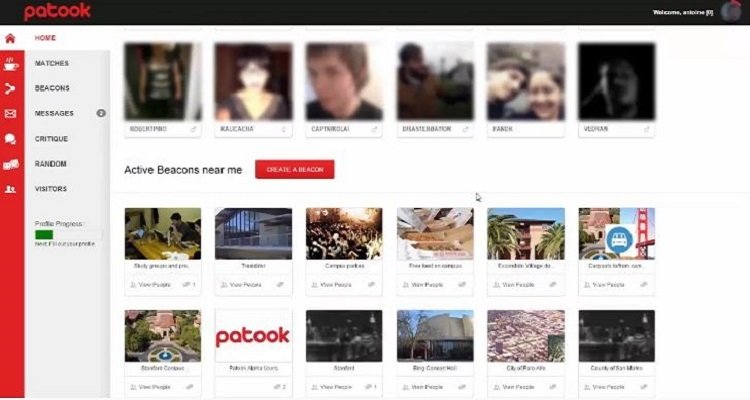Open the Study groups beacon image
Image resolution: width=750 pixels, height=400 pixels.
163,233
